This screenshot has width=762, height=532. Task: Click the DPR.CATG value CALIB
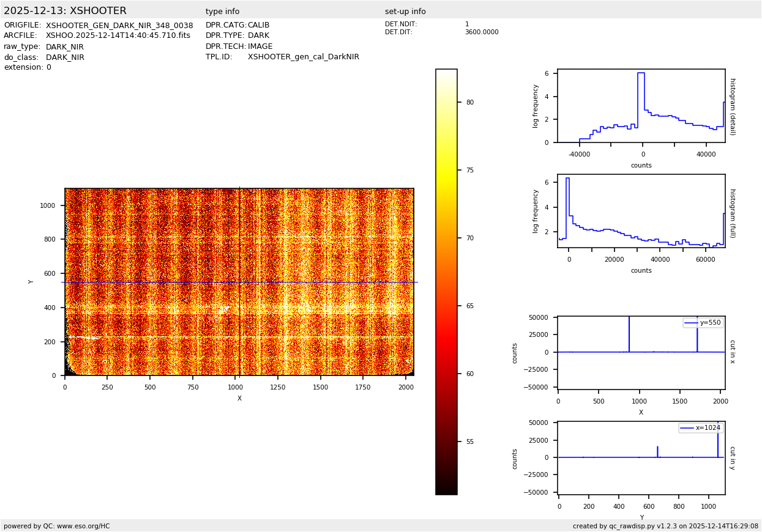[258, 25]
